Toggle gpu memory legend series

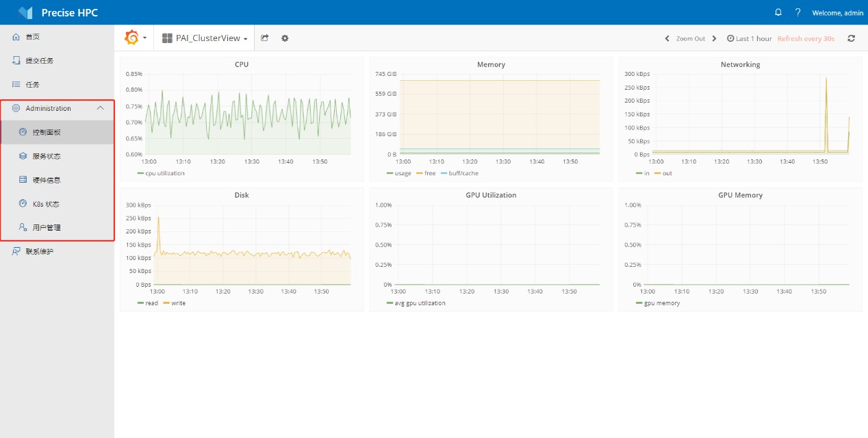[658, 303]
